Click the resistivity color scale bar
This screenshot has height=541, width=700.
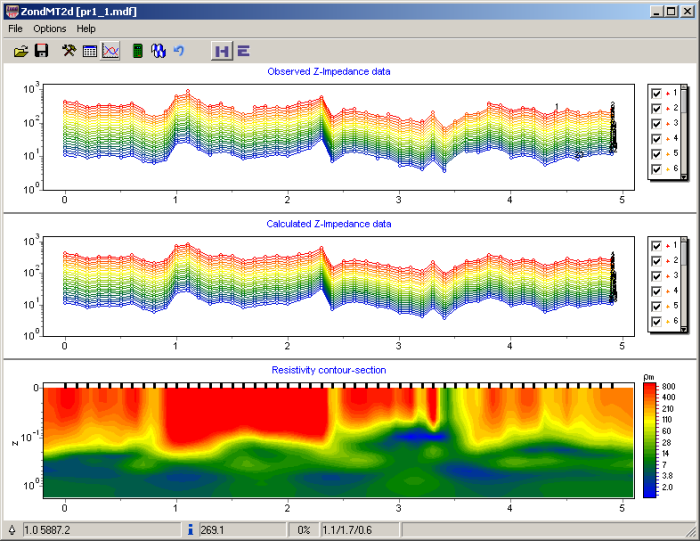tap(649, 439)
